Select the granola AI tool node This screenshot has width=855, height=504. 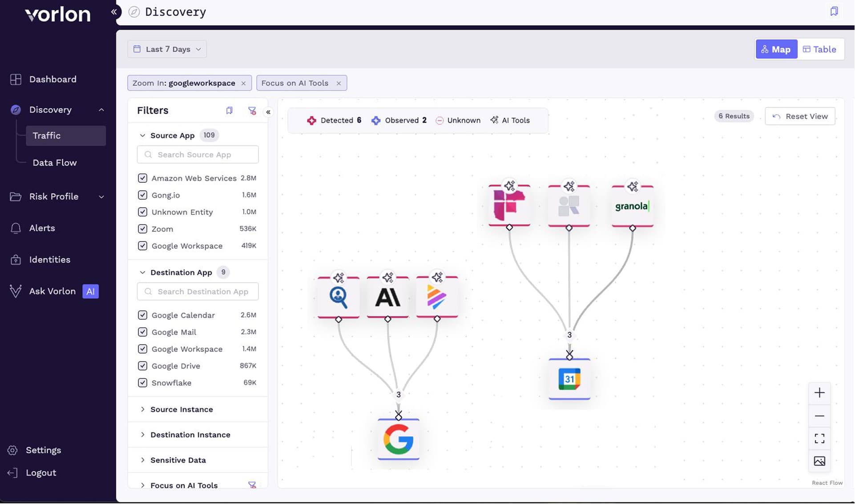coord(632,206)
